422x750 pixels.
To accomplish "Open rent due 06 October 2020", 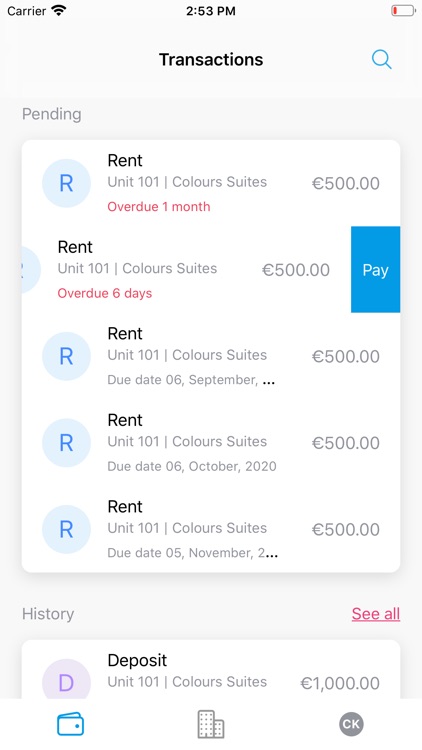I will point(211,443).
